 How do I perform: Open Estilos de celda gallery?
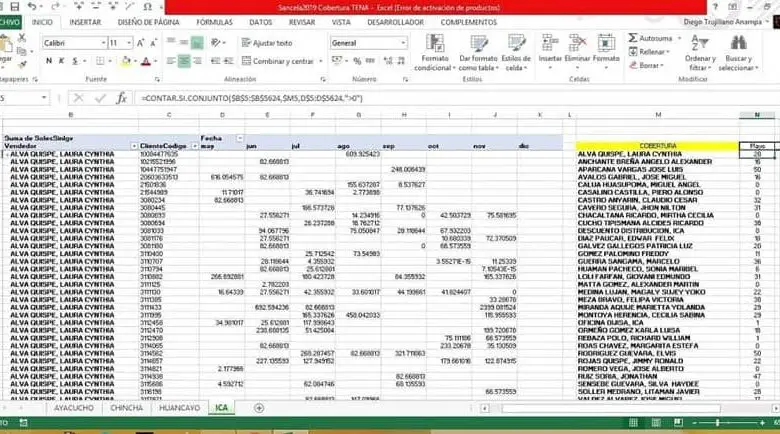tap(516, 52)
